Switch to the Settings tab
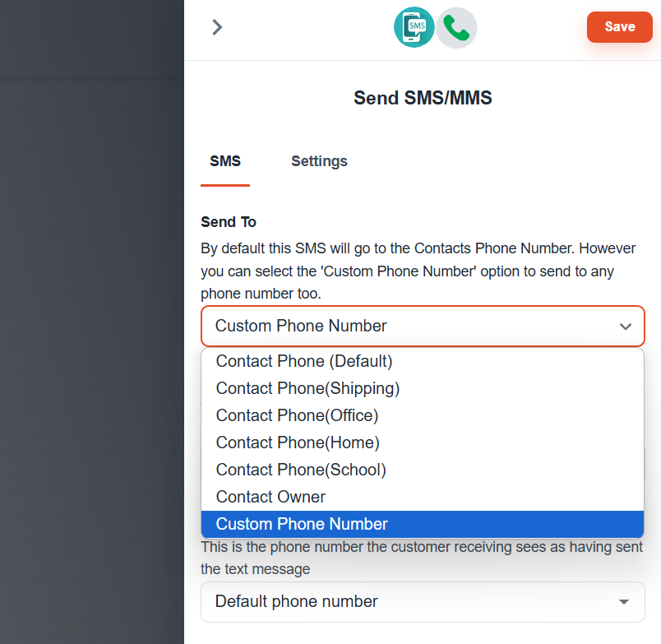The height and width of the screenshot is (644, 661). pyautogui.click(x=319, y=161)
